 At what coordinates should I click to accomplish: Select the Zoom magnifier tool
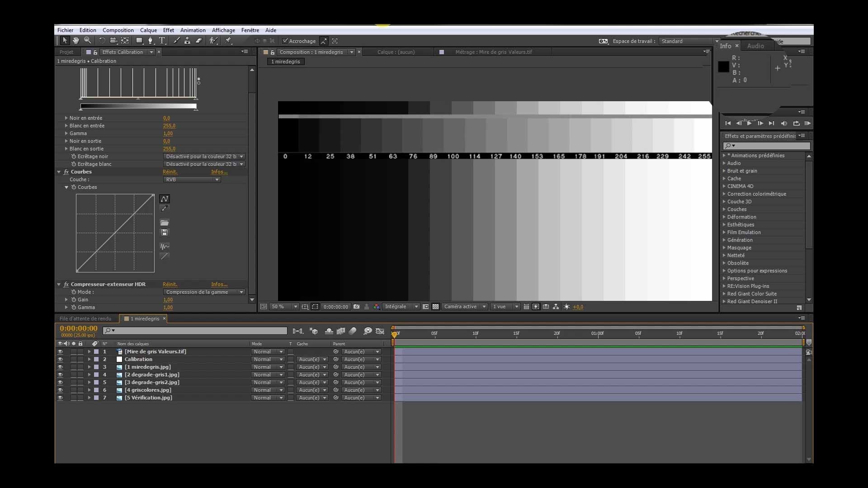coord(88,41)
